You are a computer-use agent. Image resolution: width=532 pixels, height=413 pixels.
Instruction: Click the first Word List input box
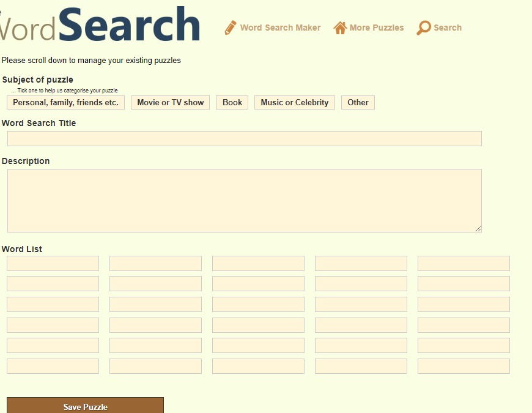[53, 264]
